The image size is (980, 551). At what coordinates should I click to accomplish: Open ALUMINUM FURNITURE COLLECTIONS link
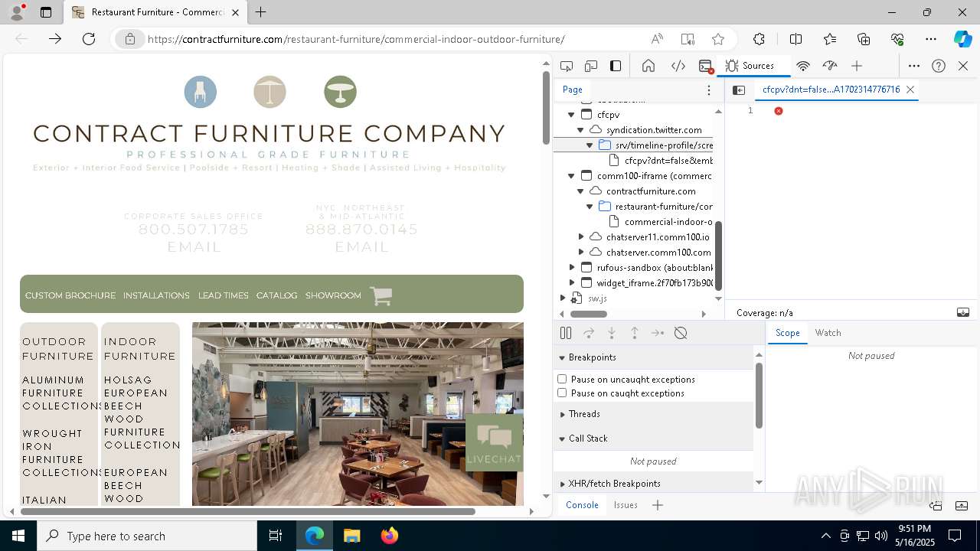point(61,393)
